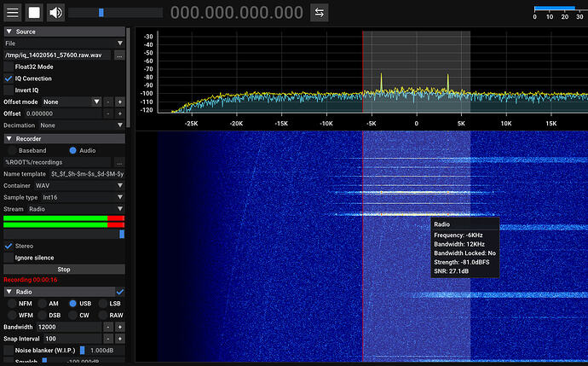Image resolution: width=588 pixels, height=366 pixels.
Task: Edit the recordings folder path
Action: [x=57, y=162]
